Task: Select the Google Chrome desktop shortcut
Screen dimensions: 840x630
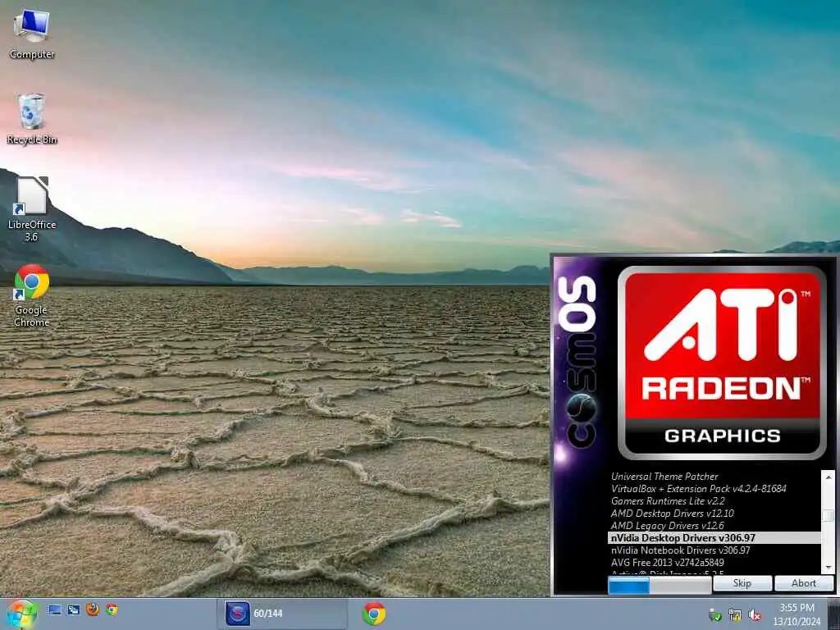Action: pyautogui.click(x=32, y=295)
